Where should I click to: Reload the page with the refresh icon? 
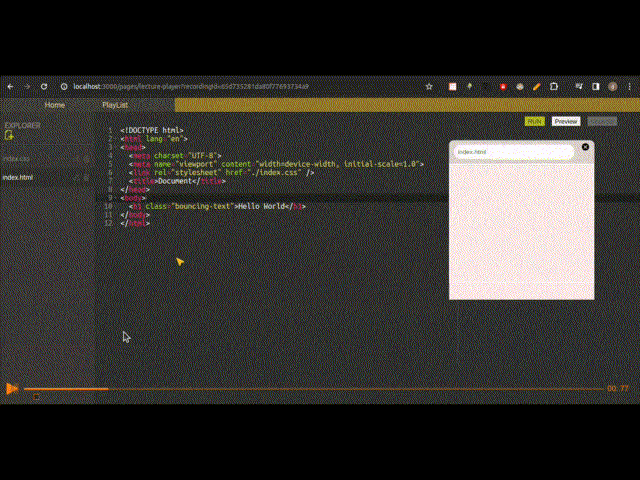(x=44, y=87)
